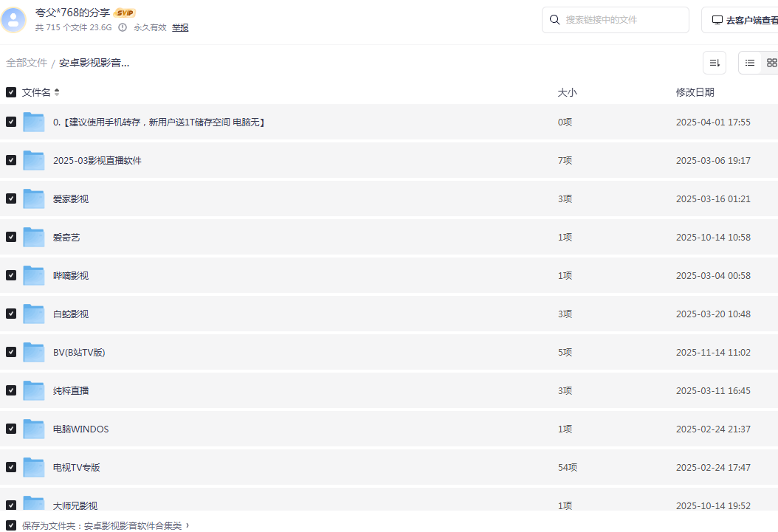Open the 爱奇艺 folder icon
The image size is (778, 532).
click(x=34, y=236)
